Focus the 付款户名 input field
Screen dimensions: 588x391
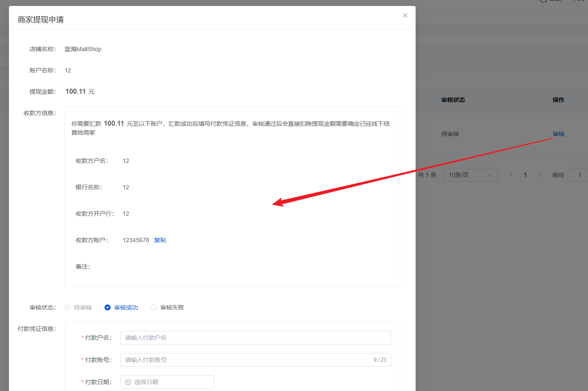click(x=256, y=338)
